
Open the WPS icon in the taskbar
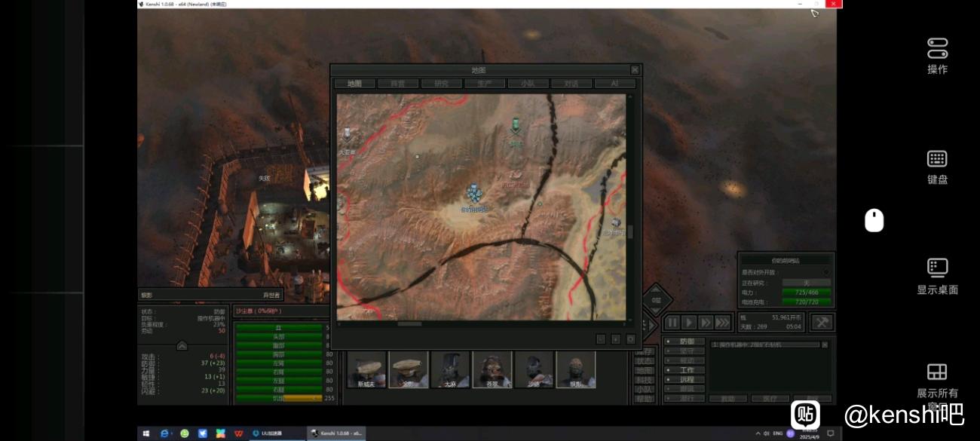(x=238, y=433)
